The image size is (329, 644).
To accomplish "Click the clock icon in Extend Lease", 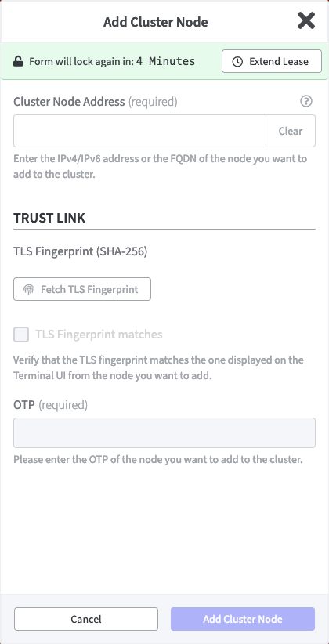I will click(237, 62).
